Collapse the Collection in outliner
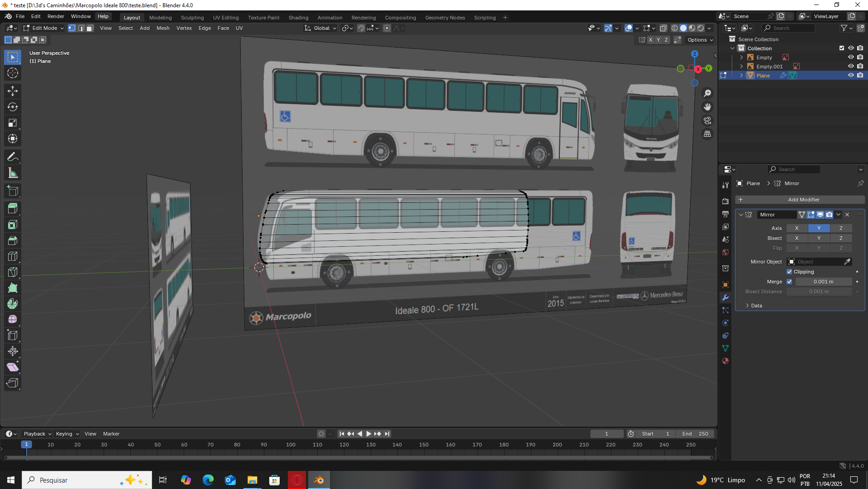The image size is (868, 489). (x=733, y=48)
